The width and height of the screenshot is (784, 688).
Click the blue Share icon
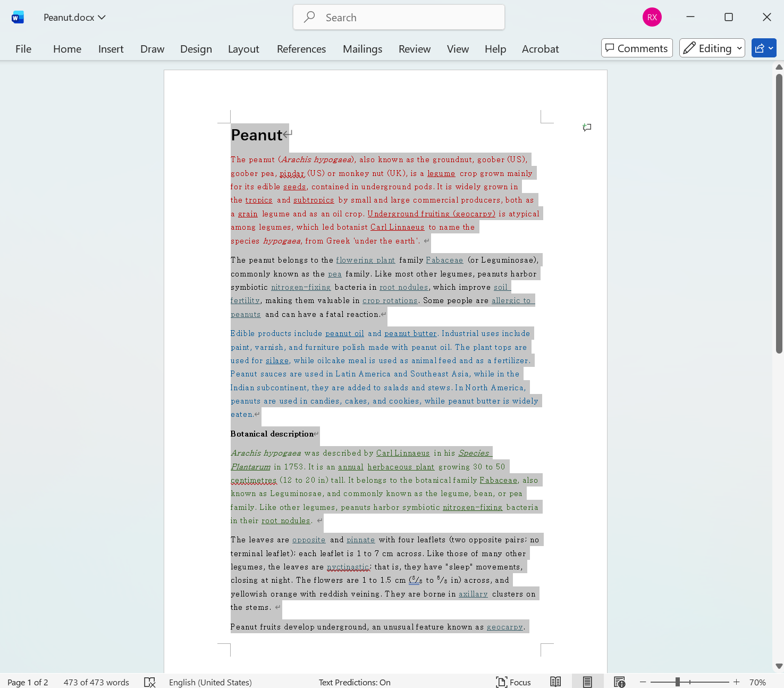click(761, 48)
